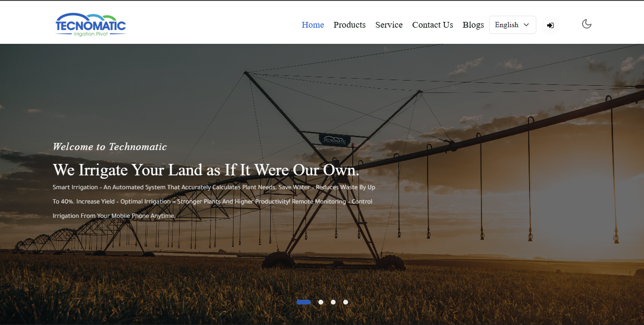644x325 pixels.
Task: Jump to the fourth carousel slide dot
Action: 346,302
